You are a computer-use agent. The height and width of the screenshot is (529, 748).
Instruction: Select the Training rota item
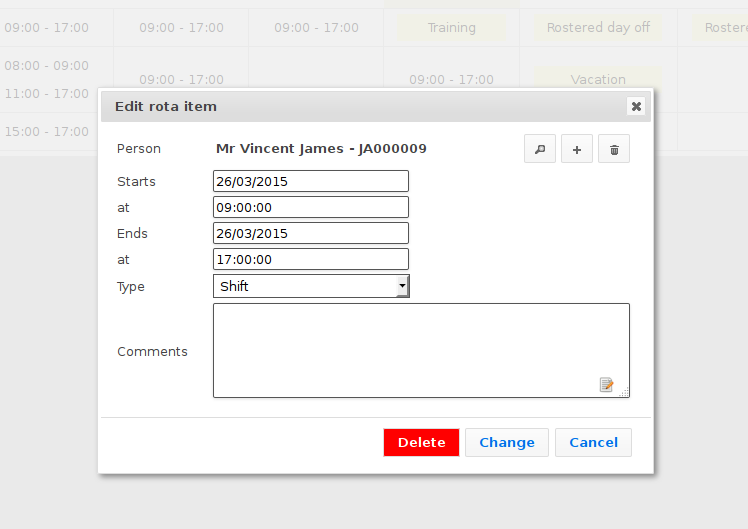(451, 28)
